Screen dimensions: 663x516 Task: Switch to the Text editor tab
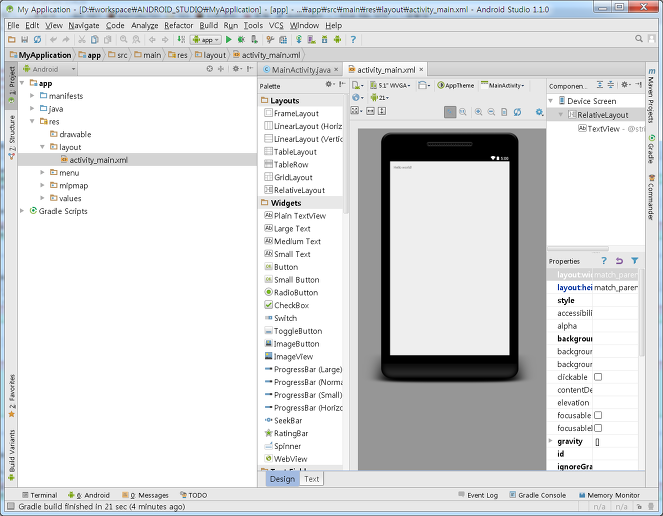[312, 479]
